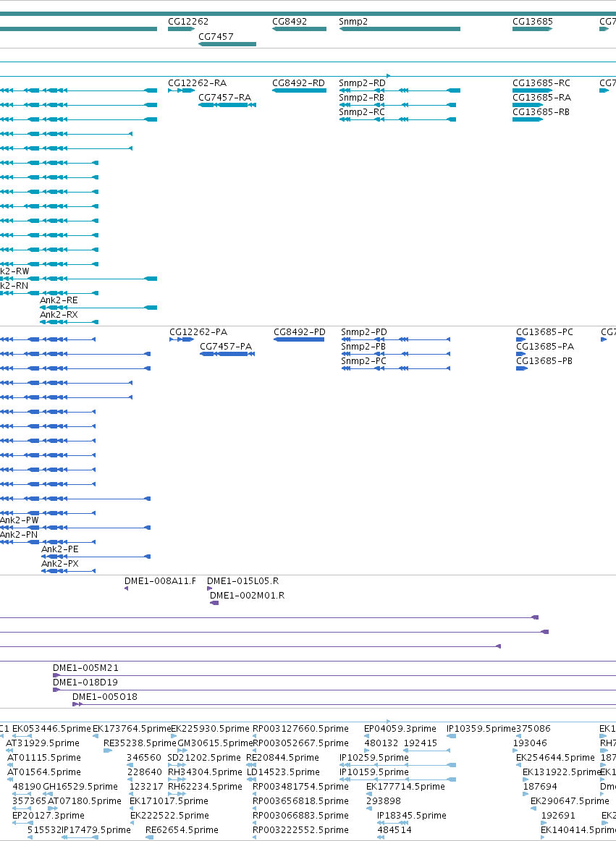Click EST EK254644.5prime
Screen dimensions: 616x841
(x=555, y=757)
